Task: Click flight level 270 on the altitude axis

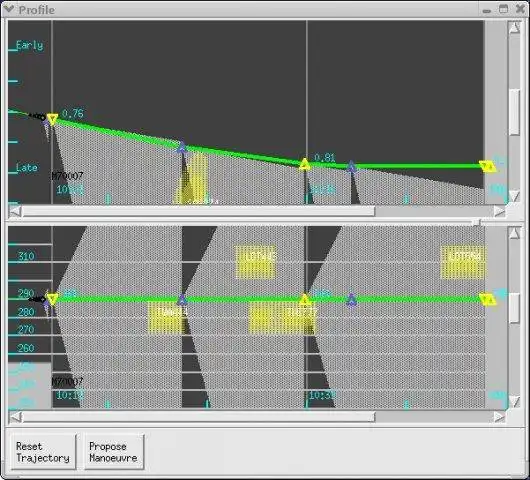Action: point(26,330)
